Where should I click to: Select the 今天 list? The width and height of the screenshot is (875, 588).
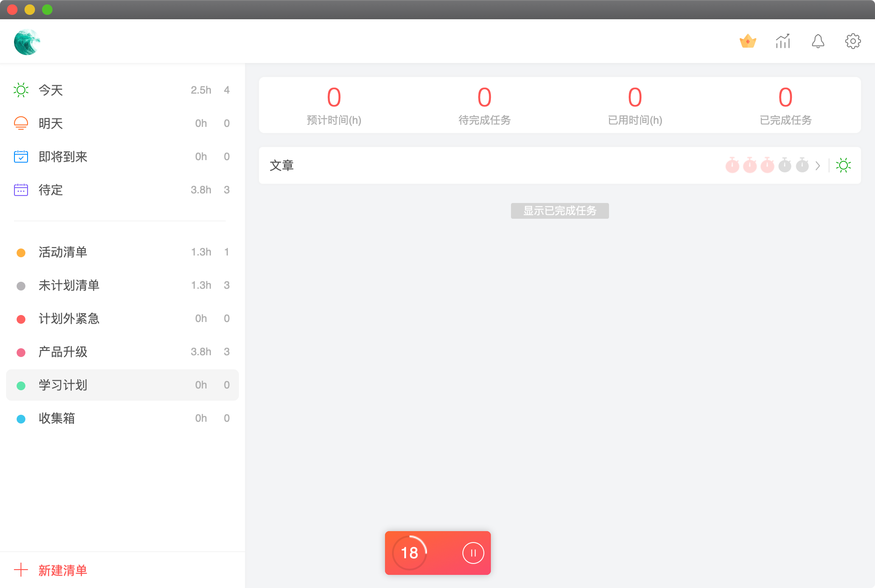pos(51,90)
